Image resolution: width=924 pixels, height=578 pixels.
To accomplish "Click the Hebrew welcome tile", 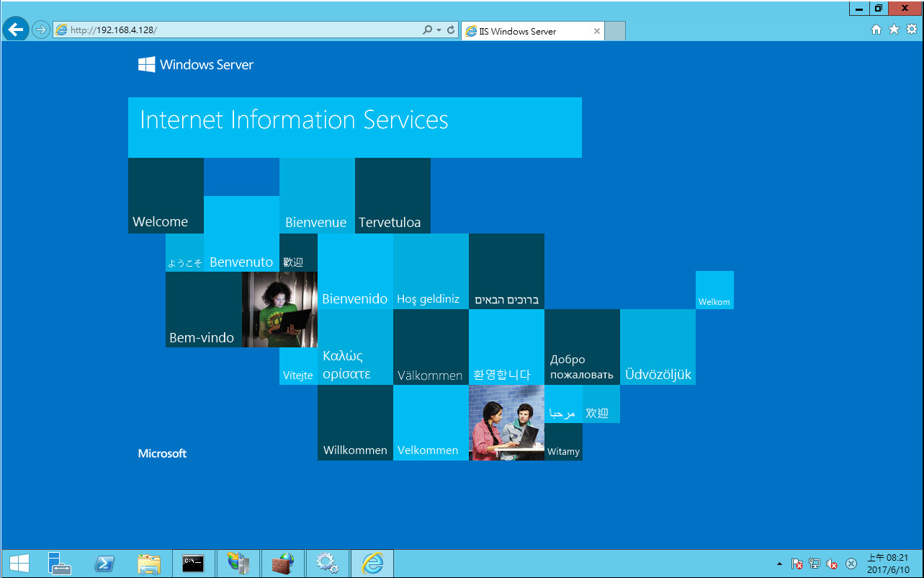I will coord(506,271).
